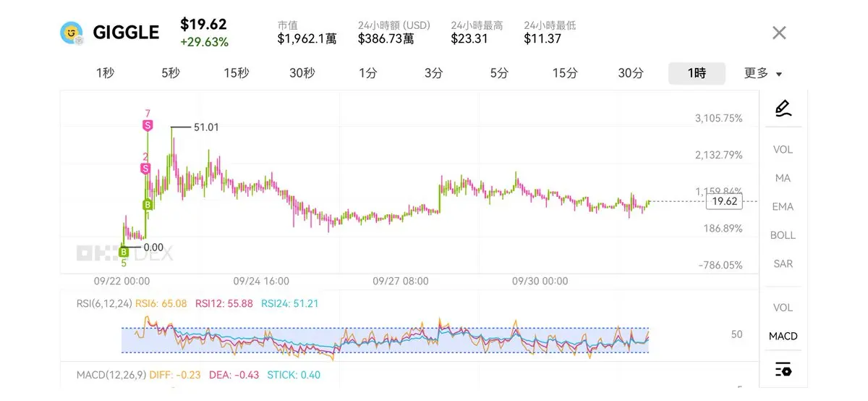This screenshot has height=401, width=868.
Task: Open the drawing tools pencil icon
Action: [783, 109]
